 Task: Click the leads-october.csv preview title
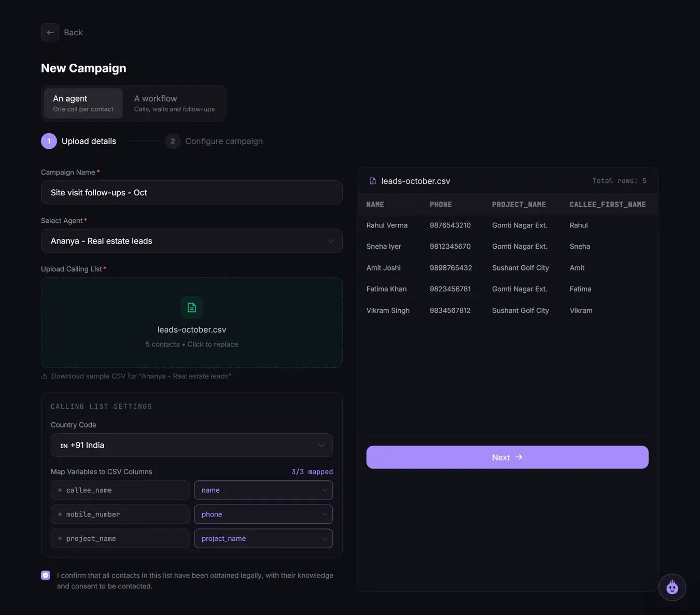415,181
